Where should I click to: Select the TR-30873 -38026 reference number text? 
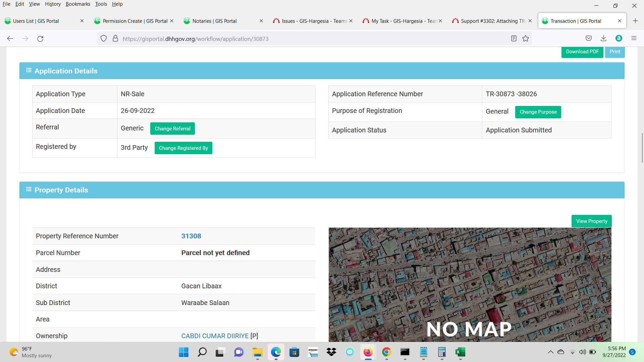coord(511,94)
